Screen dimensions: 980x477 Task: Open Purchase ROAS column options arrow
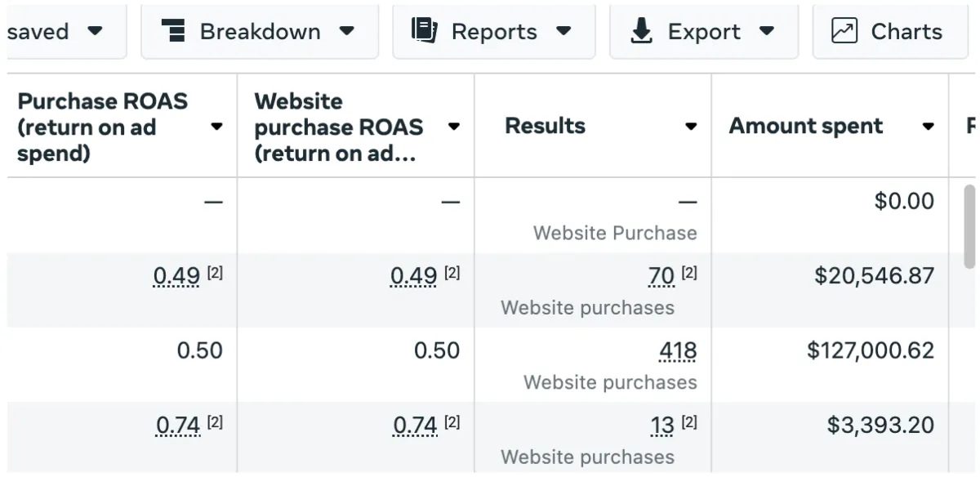pos(216,127)
